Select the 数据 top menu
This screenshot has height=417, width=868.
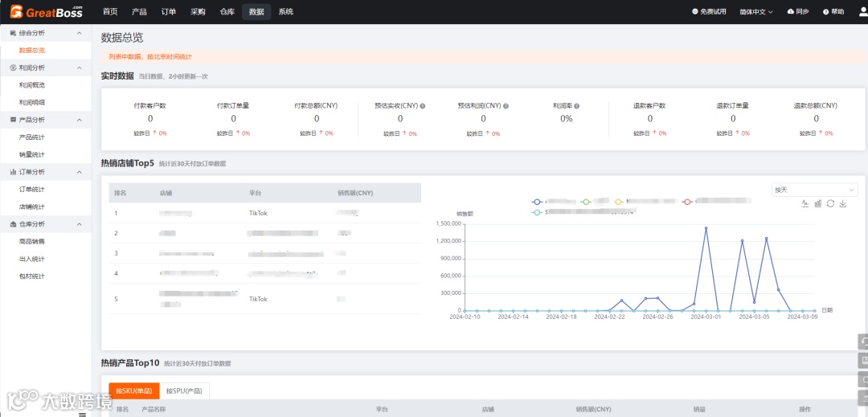(x=256, y=11)
